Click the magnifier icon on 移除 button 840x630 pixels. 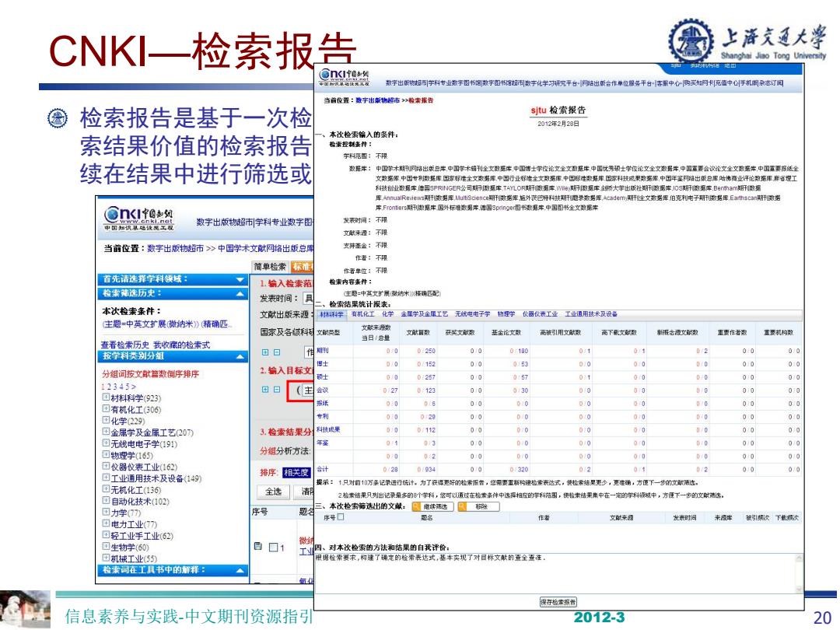[462, 506]
